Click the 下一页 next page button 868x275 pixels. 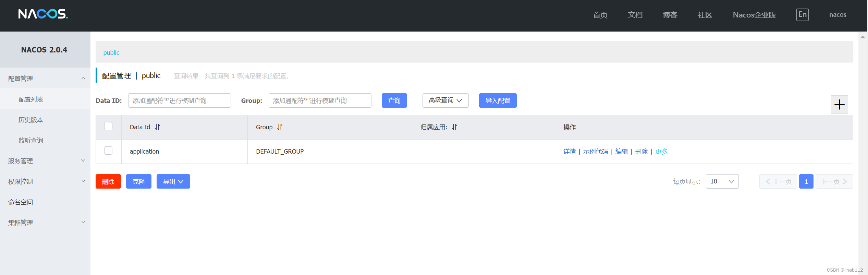834,181
